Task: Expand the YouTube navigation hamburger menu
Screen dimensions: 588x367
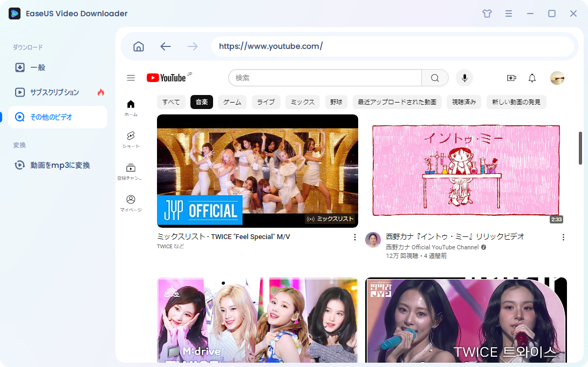Action: pyautogui.click(x=131, y=78)
